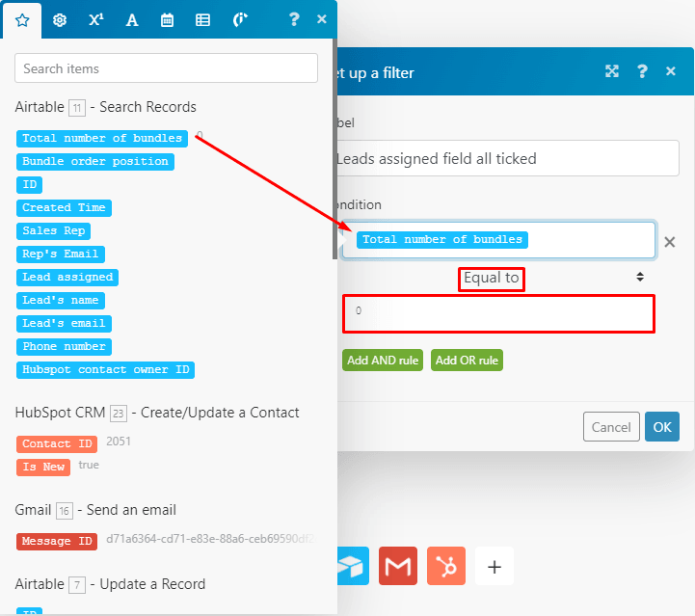Select the Lead's email variable pill
This screenshot has width=695, height=616.
[64, 323]
